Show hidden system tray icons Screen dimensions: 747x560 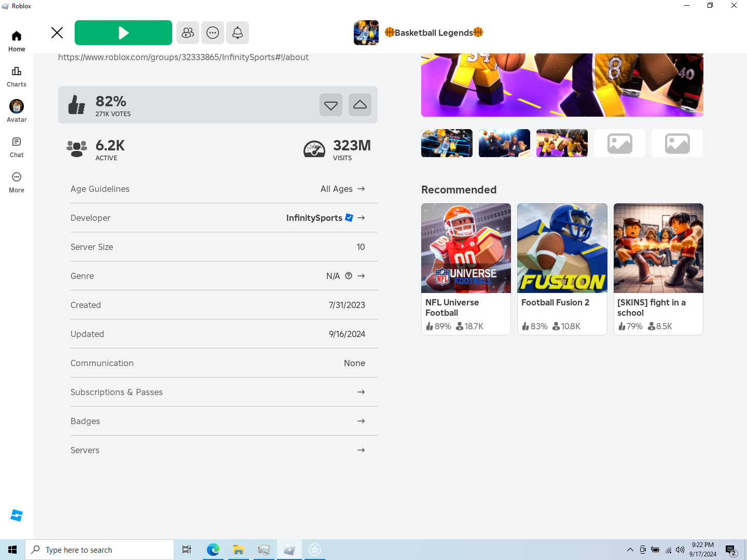point(630,550)
